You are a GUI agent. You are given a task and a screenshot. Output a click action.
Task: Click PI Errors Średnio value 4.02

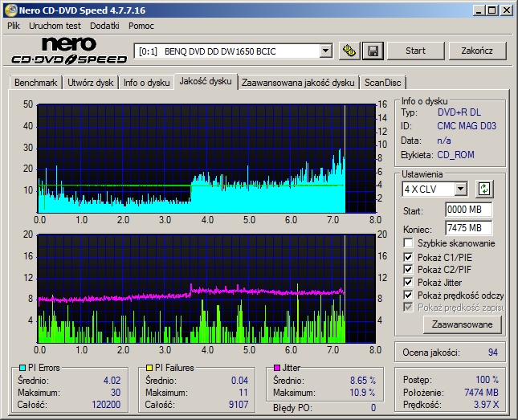112,381
